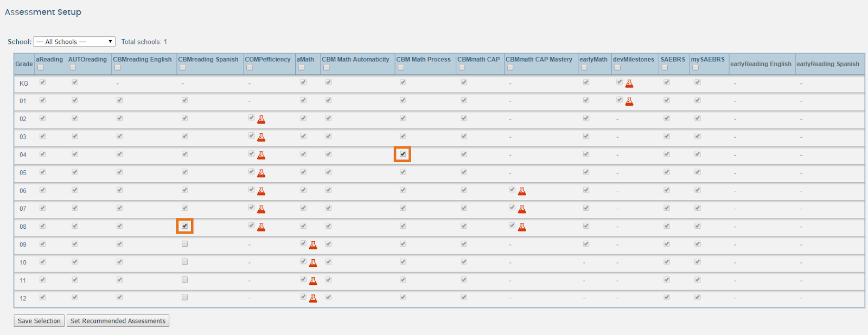Toggle the mySAEBRS column header checkbox

click(x=695, y=68)
